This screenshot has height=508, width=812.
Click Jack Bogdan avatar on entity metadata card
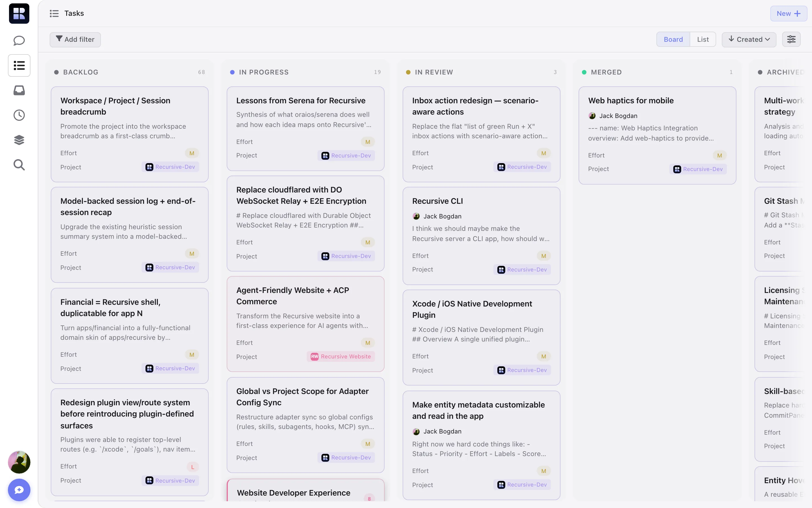416,432
